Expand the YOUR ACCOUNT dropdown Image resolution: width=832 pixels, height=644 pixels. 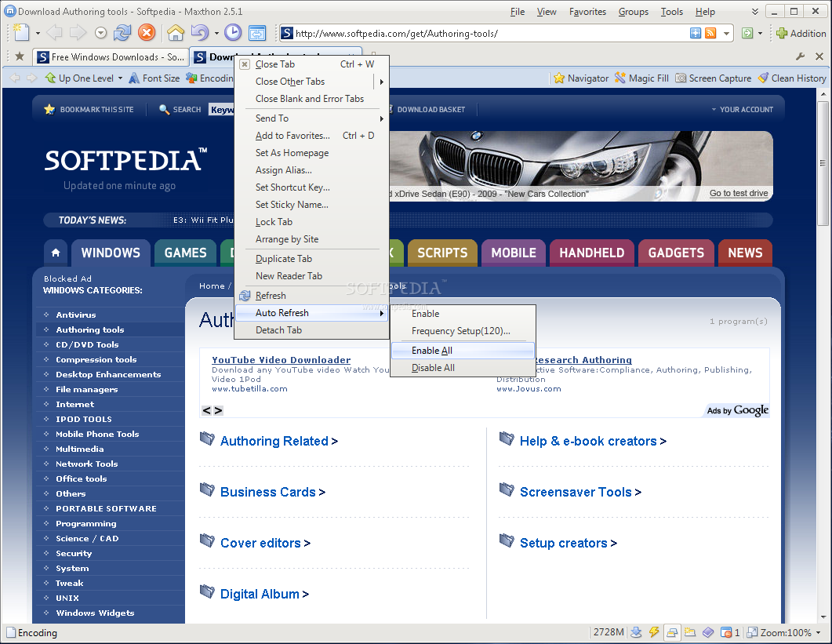(x=742, y=109)
